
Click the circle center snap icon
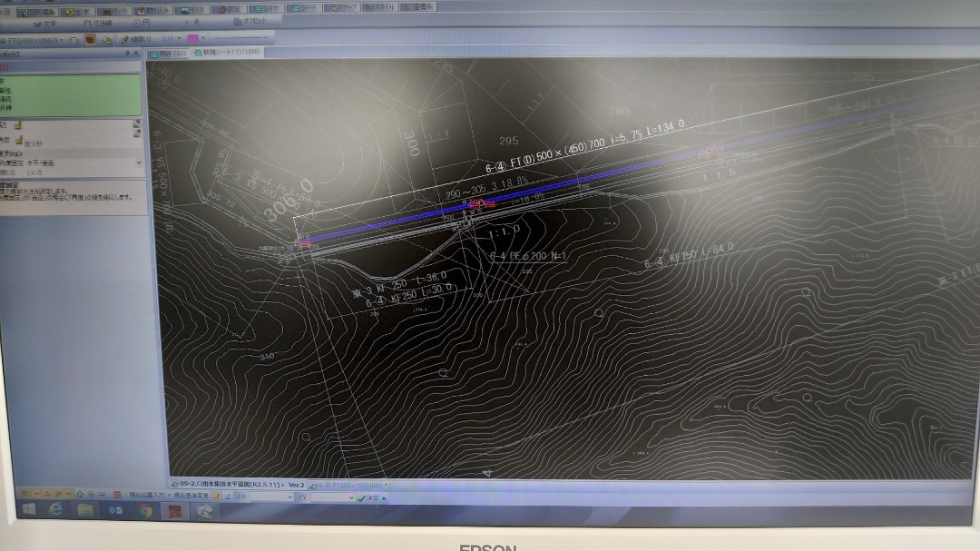tap(92, 494)
